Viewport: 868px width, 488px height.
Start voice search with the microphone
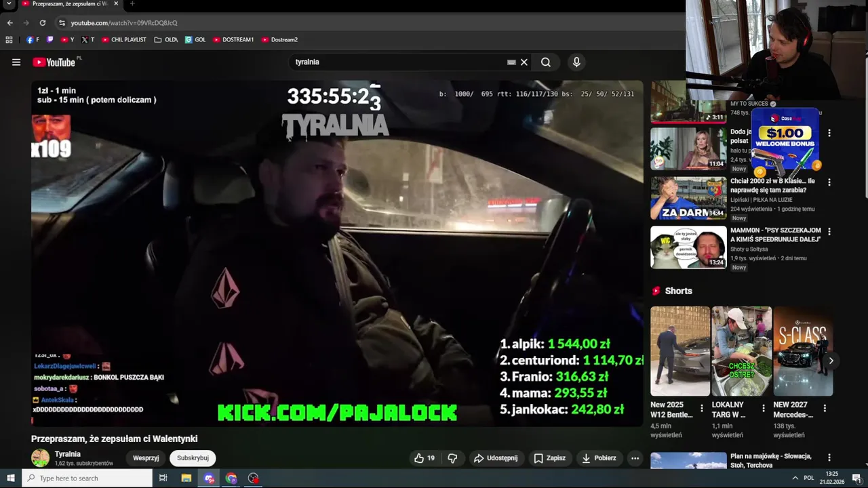point(576,62)
